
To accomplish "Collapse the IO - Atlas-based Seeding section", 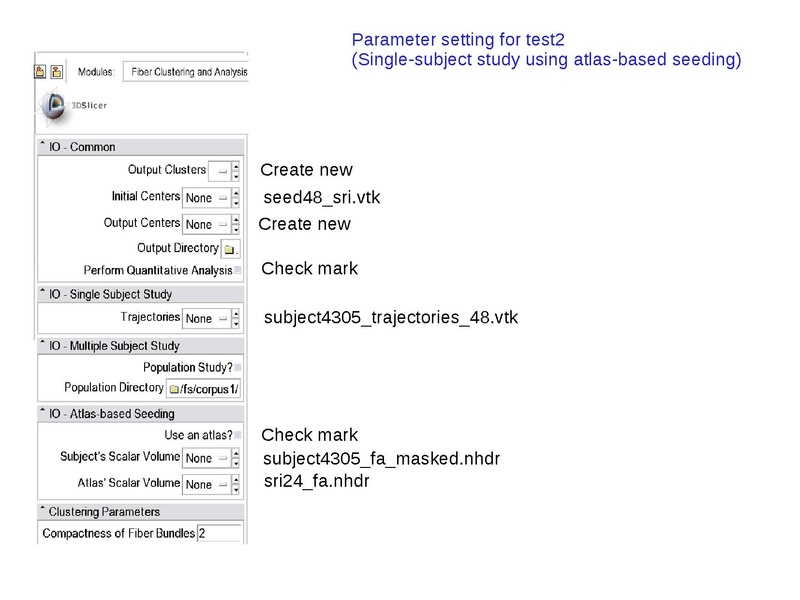I will (42, 412).
